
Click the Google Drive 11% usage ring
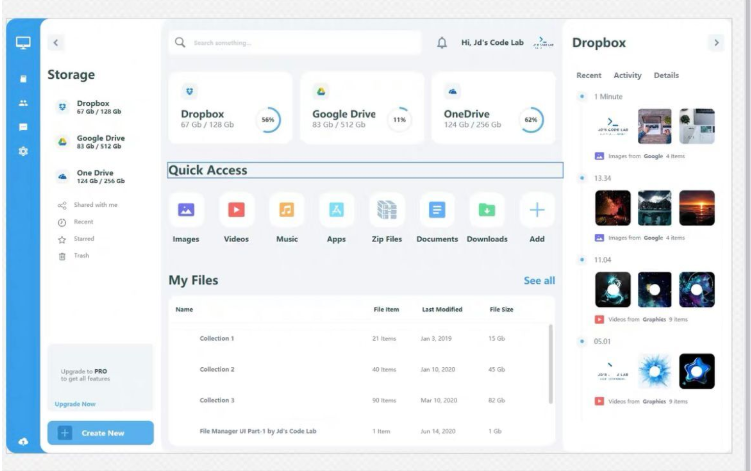(399, 120)
